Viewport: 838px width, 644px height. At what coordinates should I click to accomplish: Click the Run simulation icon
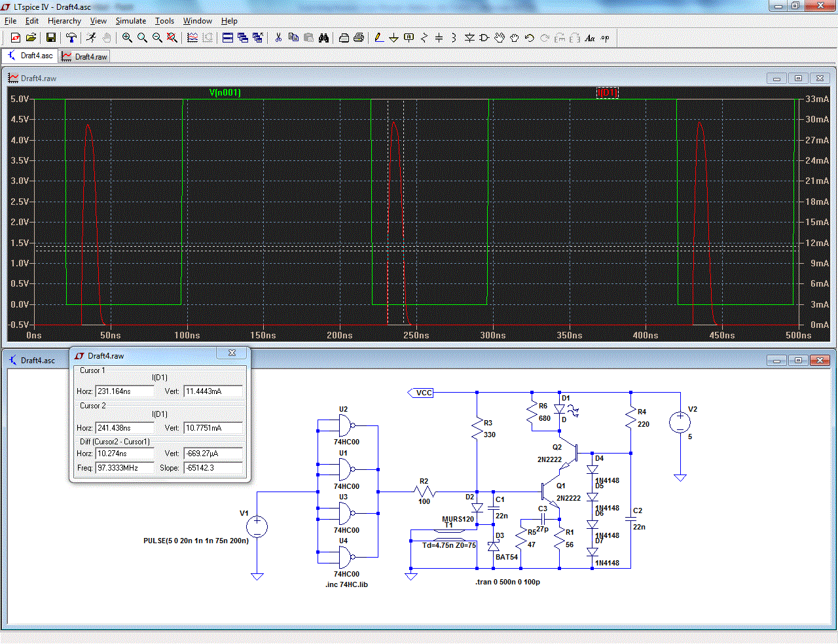[91, 38]
